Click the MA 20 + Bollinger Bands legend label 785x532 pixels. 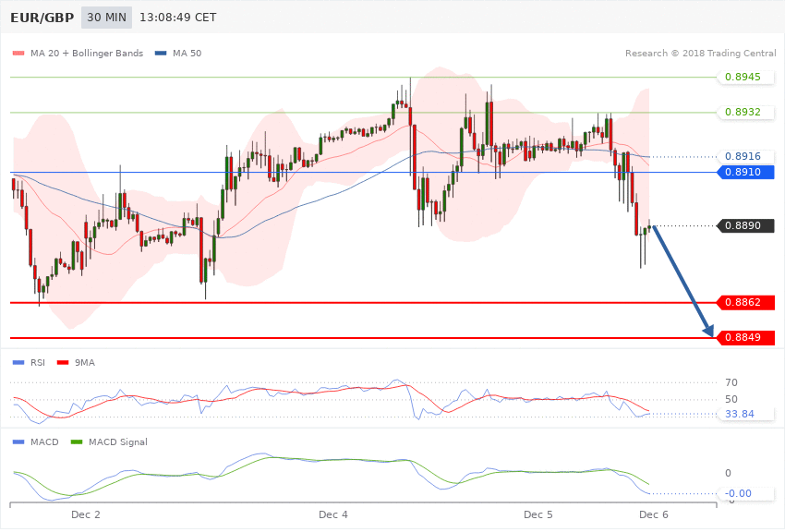(87, 53)
